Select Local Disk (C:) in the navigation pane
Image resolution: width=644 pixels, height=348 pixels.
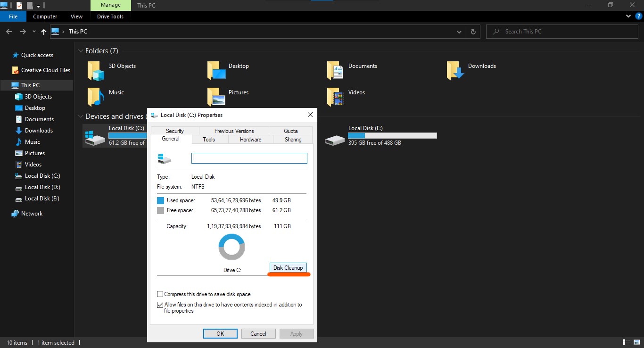coord(42,176)
